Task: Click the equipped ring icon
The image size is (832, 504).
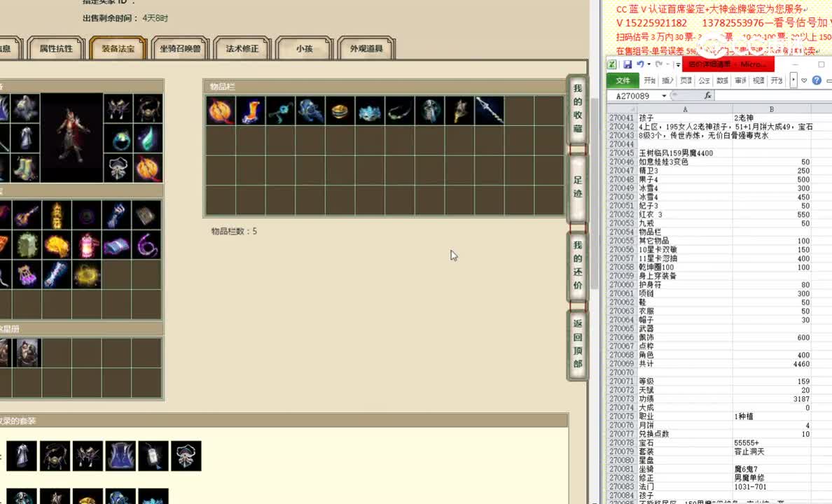Action: [x=118, y=138]
